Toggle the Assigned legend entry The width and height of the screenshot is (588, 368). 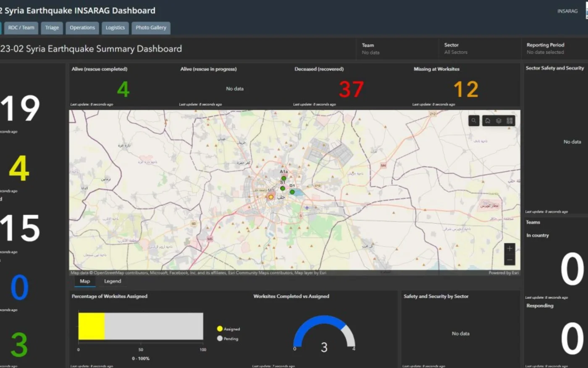click(x=229, y=328)
